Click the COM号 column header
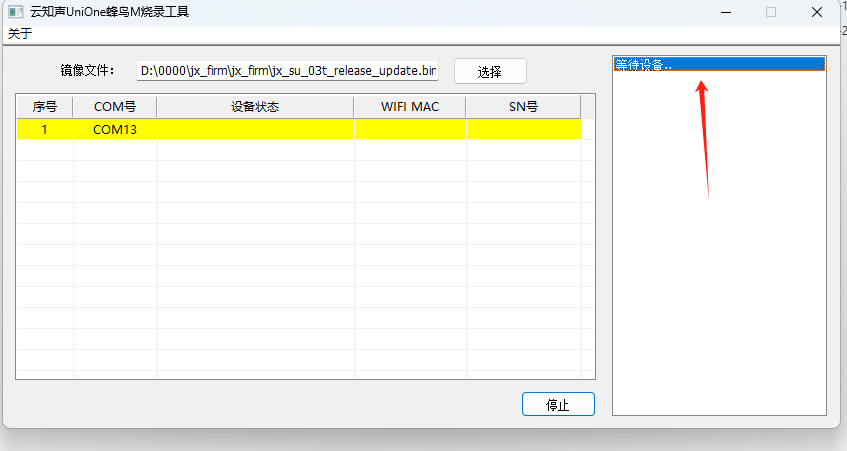The width and height of the screenshot is (847, 451). [115, 106]
